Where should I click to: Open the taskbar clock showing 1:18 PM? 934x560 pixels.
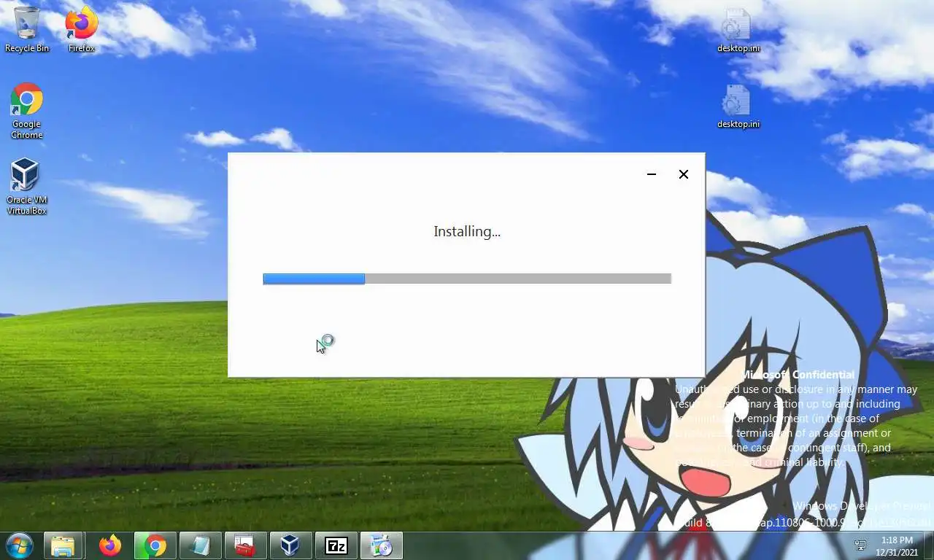click(897, 546)
